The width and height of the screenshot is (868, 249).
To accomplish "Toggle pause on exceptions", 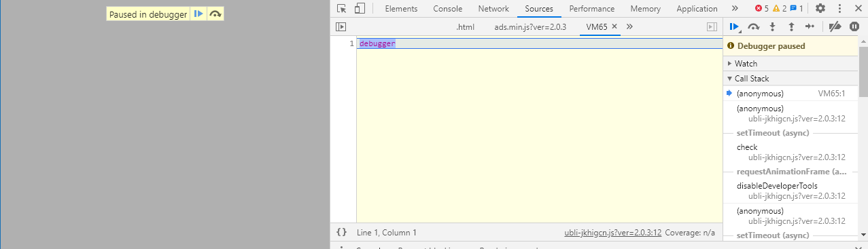I will click(x=854, y=27).
